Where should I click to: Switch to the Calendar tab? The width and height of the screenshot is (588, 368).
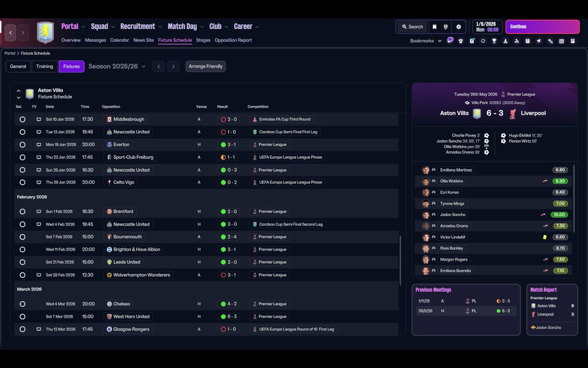click(x=119, y=40)
